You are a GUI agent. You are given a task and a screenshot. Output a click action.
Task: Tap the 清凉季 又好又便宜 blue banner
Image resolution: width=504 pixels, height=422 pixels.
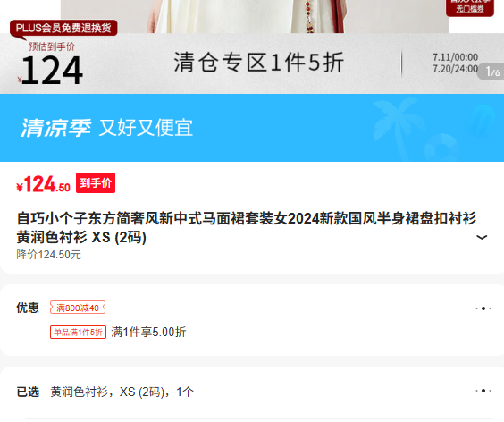pyautogui.click(x=252, y=128)
